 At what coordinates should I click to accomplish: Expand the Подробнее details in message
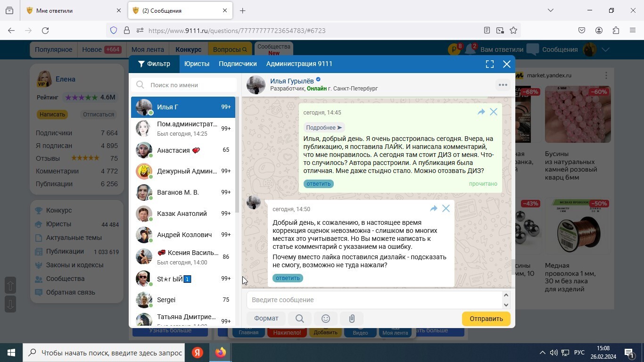(x=323, y=128)
